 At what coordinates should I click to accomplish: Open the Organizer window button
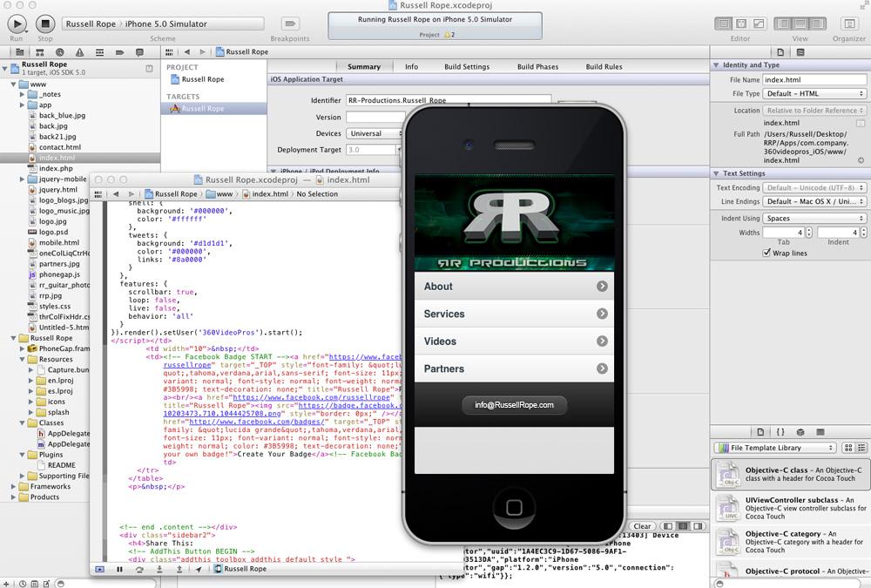click(848, 24)
